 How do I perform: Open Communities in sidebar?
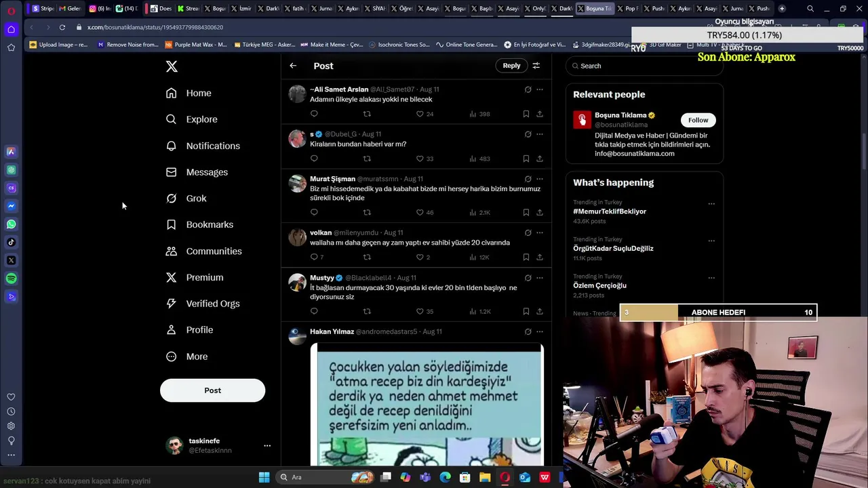pos(204,251)
